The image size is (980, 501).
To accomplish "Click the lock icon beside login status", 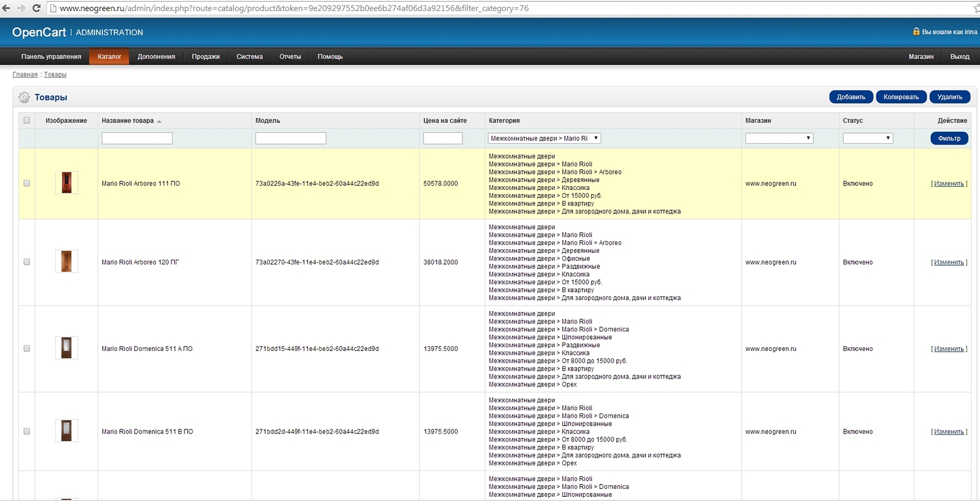I will [x=916, y=31].
